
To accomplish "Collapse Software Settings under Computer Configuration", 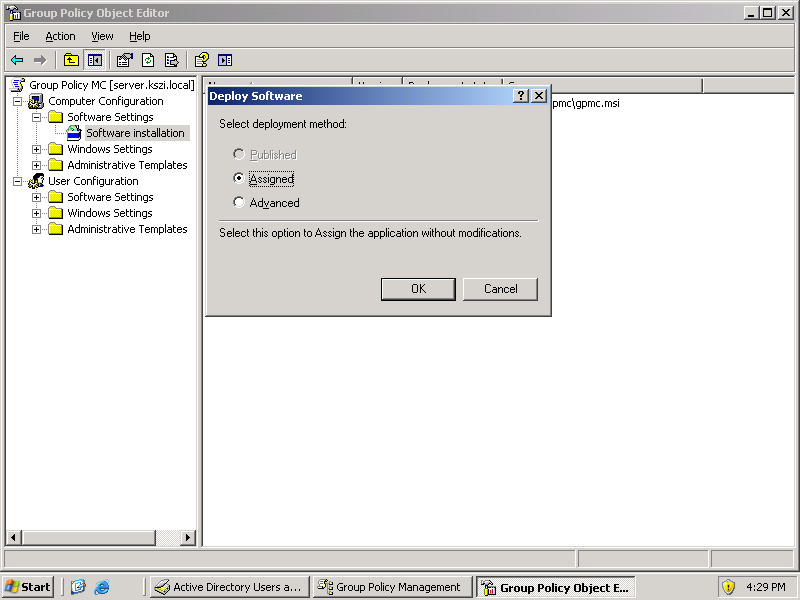I will (36, 117).
